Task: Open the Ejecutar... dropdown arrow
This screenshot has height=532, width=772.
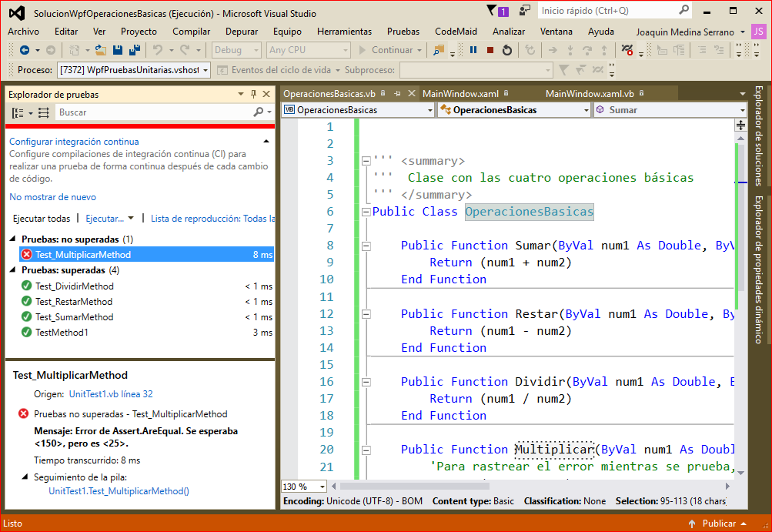Action: pyautogui.click(x=131, y=218)
